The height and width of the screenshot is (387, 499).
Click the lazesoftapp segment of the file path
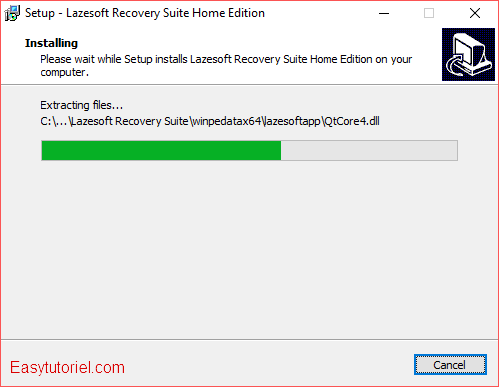292,121
